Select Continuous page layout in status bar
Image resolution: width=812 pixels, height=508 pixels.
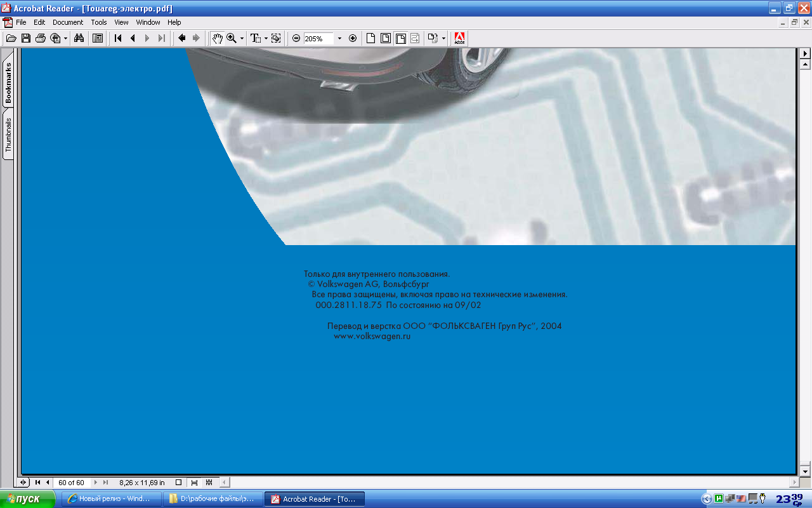click(x=194, y=483)
